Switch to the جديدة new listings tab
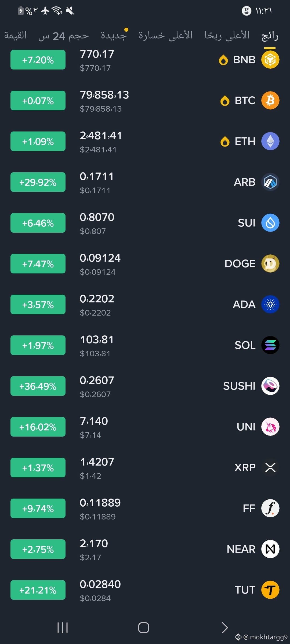Image resolution: width=290 pixels, height=644 pixels. pyautogui.click(x=114, y=35)
